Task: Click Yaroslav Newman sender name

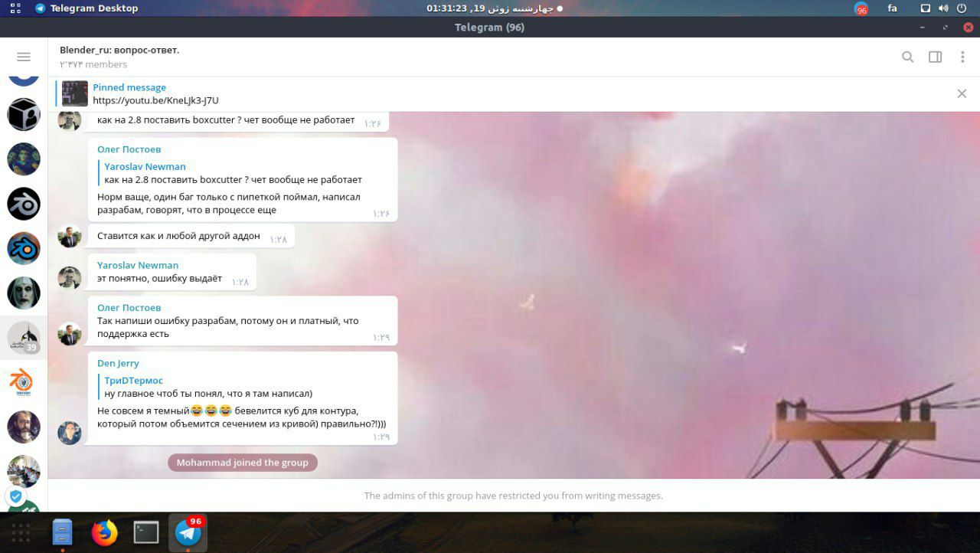Action: point(138,265)
